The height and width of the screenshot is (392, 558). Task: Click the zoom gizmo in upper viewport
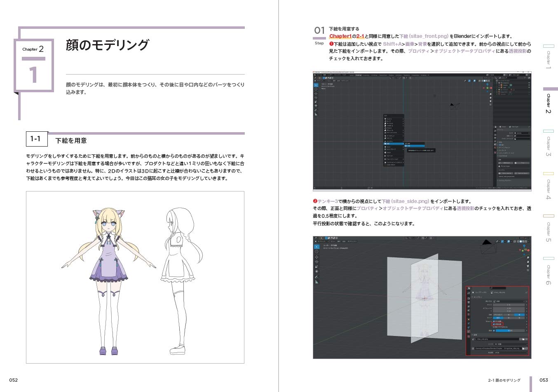[490, 94]
